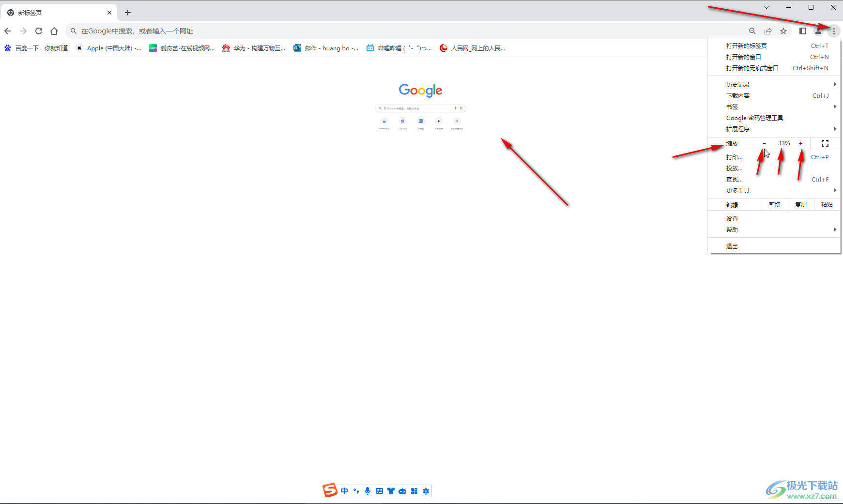Viewport: 843px width, 504px height.
Task: Click the Sogou game controller icon
Action: click(x=402, y=491)
